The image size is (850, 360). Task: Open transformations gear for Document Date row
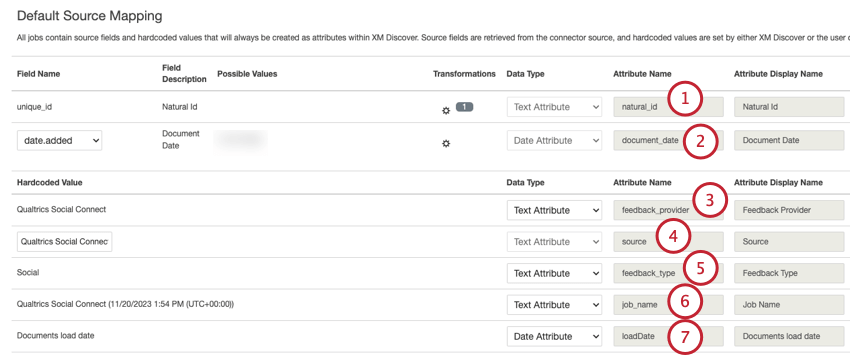[x=446, y=144]
